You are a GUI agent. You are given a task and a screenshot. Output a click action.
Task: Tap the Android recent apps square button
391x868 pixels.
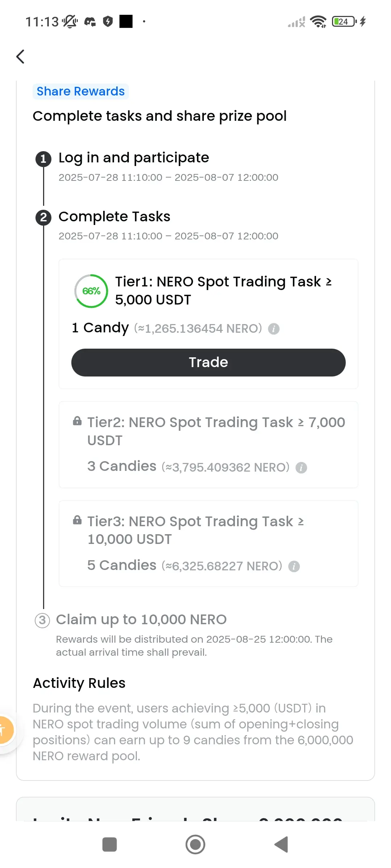coord(110,844)
